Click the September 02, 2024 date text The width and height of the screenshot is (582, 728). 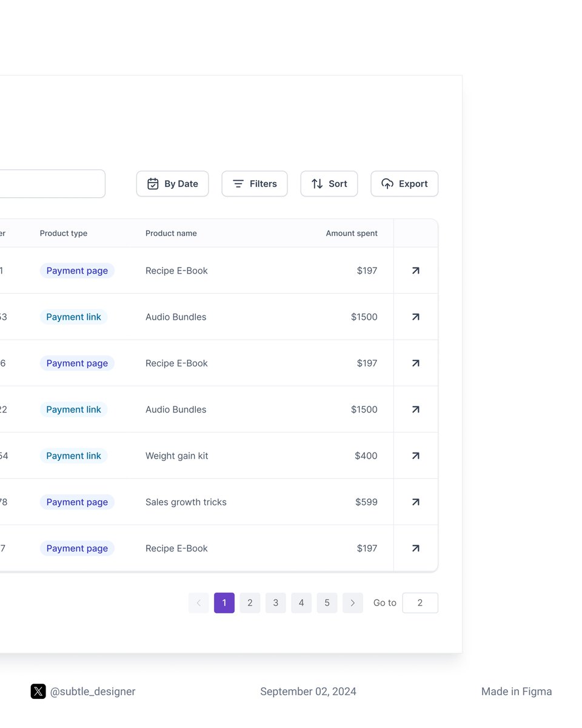tap(309, 692)
